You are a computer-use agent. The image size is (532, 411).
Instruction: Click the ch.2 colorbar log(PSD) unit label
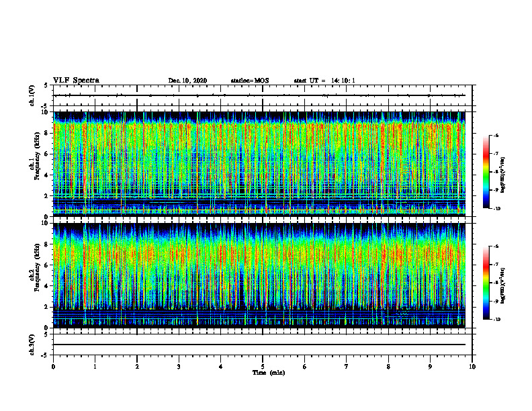tap(503, 285)
